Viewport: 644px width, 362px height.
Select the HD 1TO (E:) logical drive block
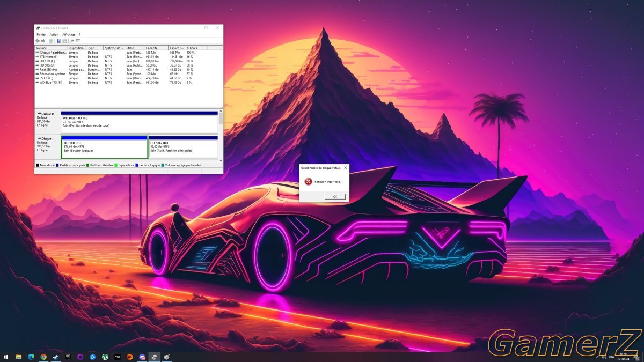[105, 147]
